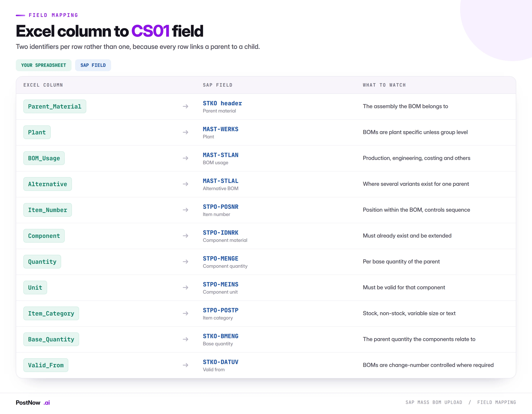Click the arrow in the Component row
The height and width of the screenshot is (414, 532).
tap(186, 236)
